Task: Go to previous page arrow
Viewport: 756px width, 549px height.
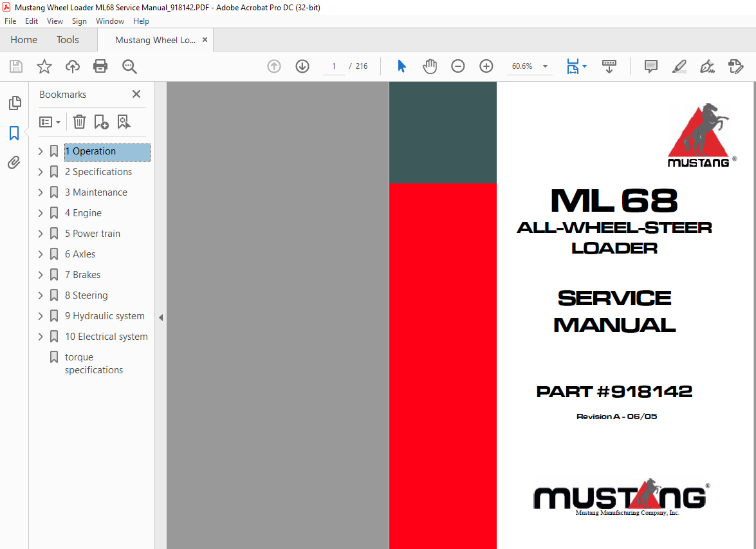Action: (274, 66)
